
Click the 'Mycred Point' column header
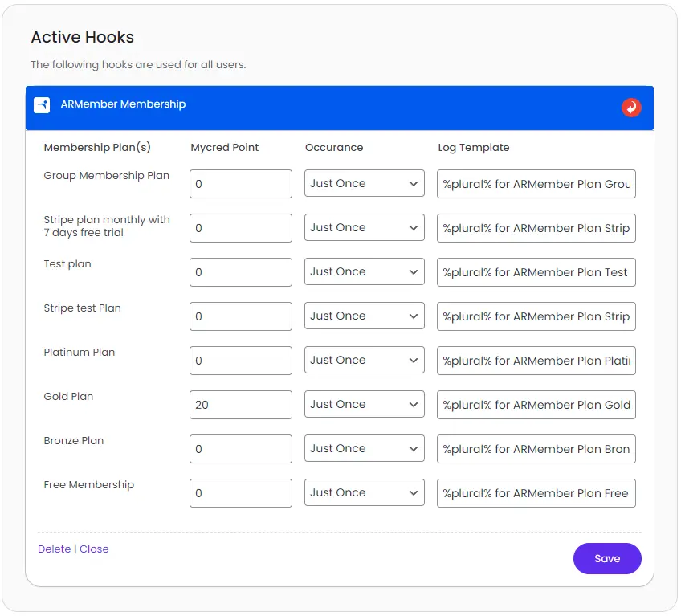click(x=225, y=148)
